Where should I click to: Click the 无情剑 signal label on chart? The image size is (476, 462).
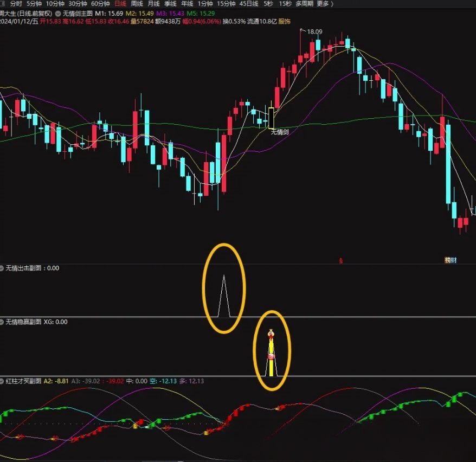[279, 132]
